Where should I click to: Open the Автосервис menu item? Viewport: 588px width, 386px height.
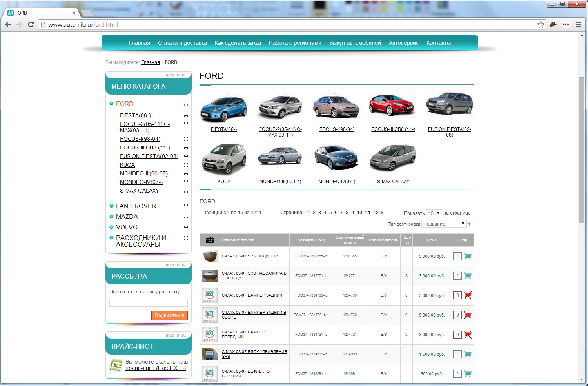pyautogui.click(x=403, y=43)
